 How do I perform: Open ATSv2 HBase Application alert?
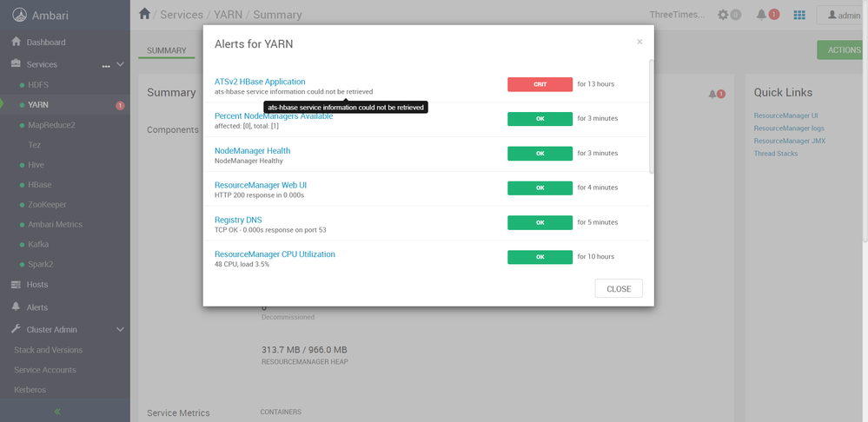[260, 82]
